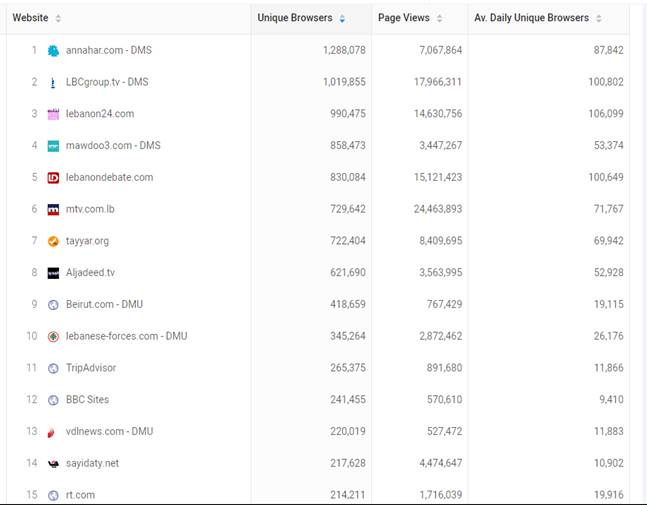Click the lebanondebate.com red LD icon
This screenshot has height=505, width=647.
[53, 177]
